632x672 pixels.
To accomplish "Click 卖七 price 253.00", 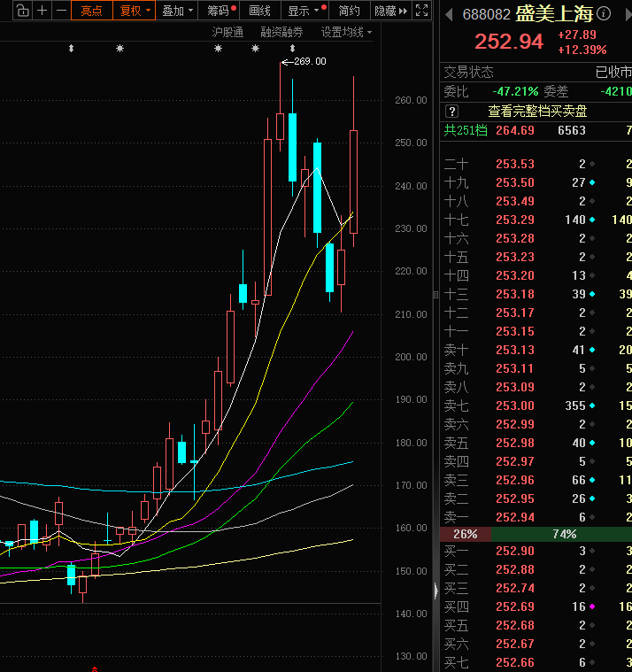I will pos(515,406).
